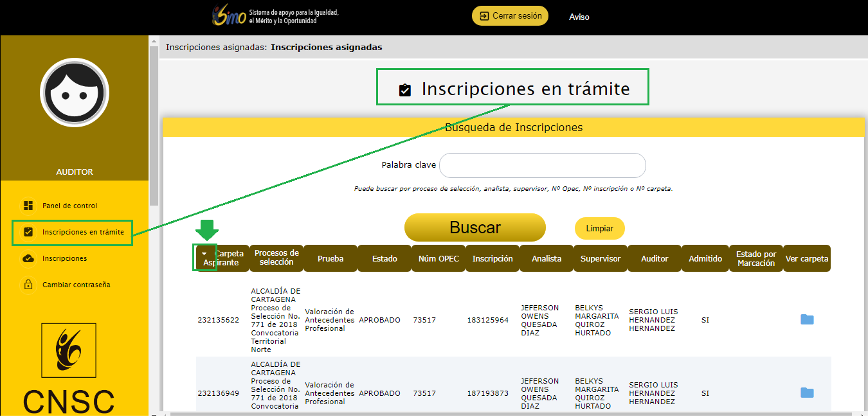The height and width of the screenshot is (417, 868).
Task: Sort by Procesos de selección column
Action: [276, 258]
